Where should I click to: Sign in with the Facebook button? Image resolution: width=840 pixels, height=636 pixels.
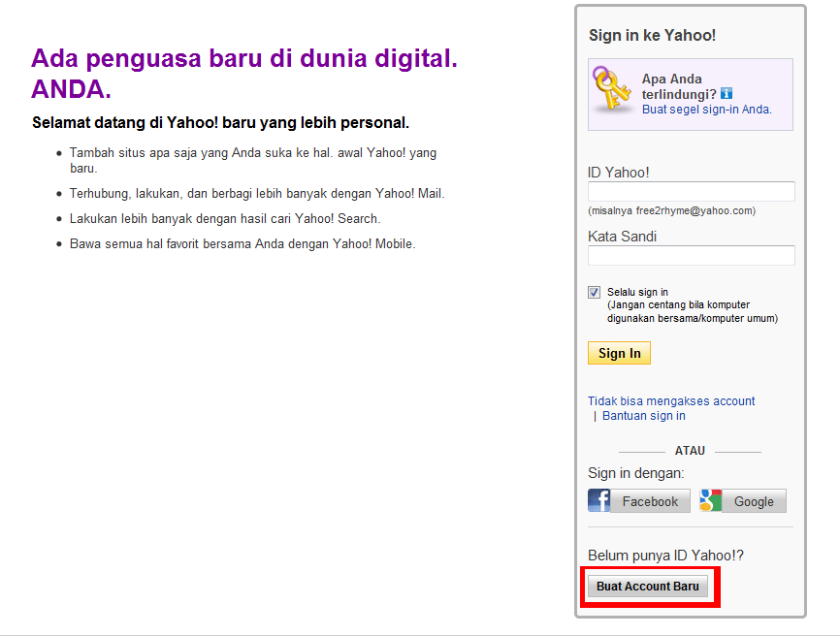tap(639, 500)
